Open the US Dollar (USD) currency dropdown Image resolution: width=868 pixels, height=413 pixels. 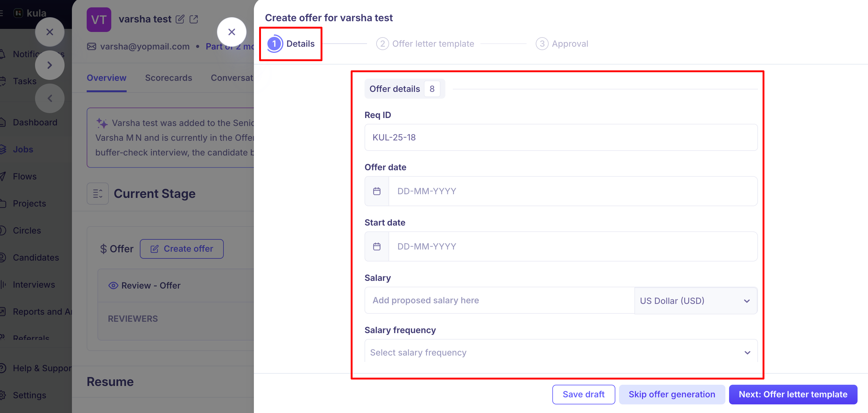coord(696,301)
